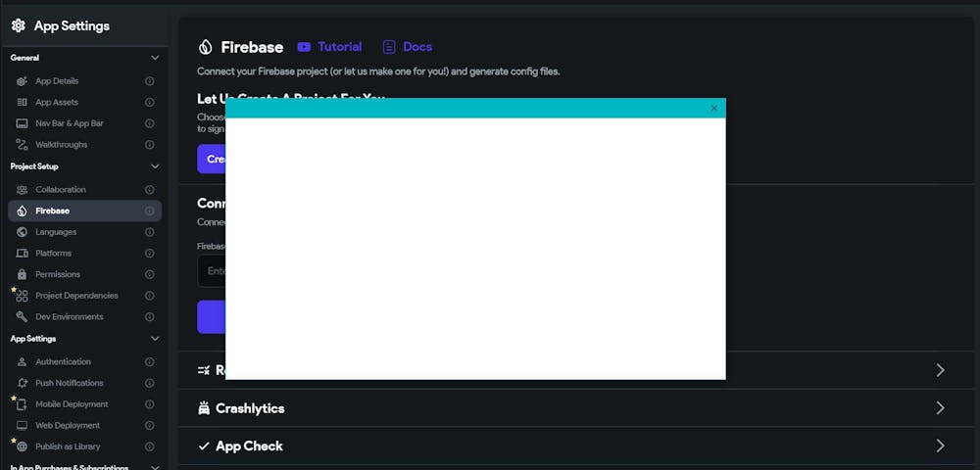Click info icon next to Collaboration
This screenshot has width=980, height=470.
149,190
